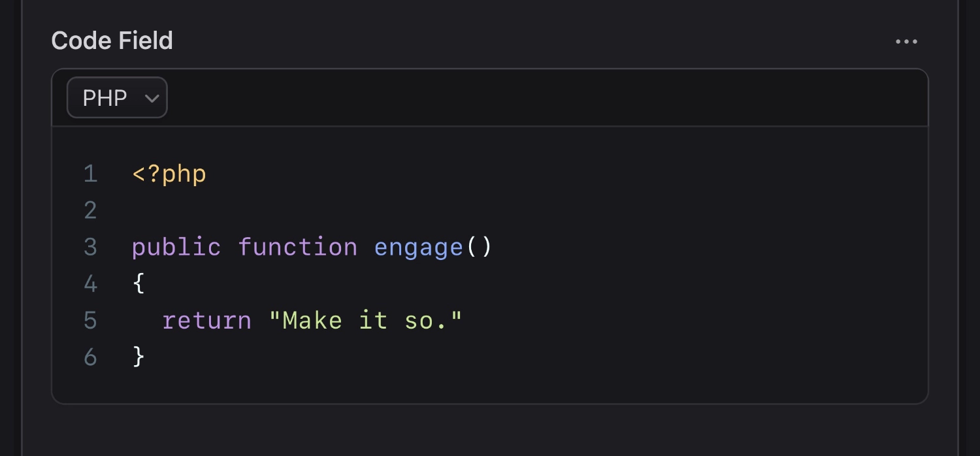This screenshot has height=456, width=980.
Task: Click the opening curly brace on line 4
Action: 138,283
